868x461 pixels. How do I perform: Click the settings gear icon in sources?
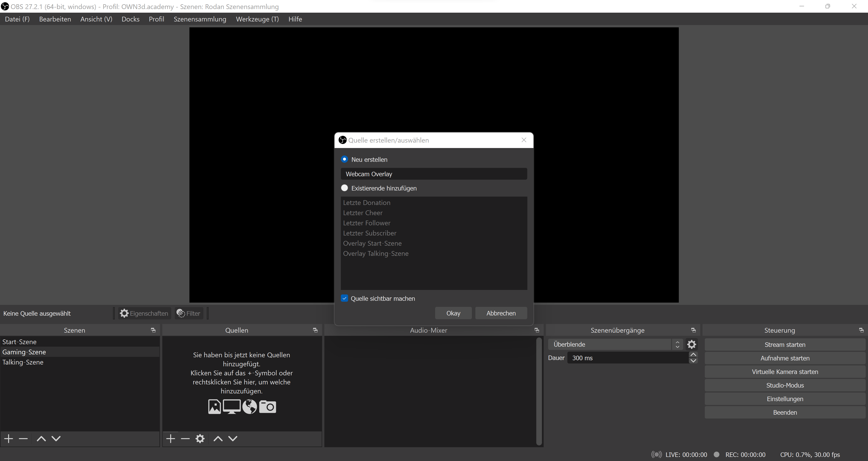coord(200,439)
